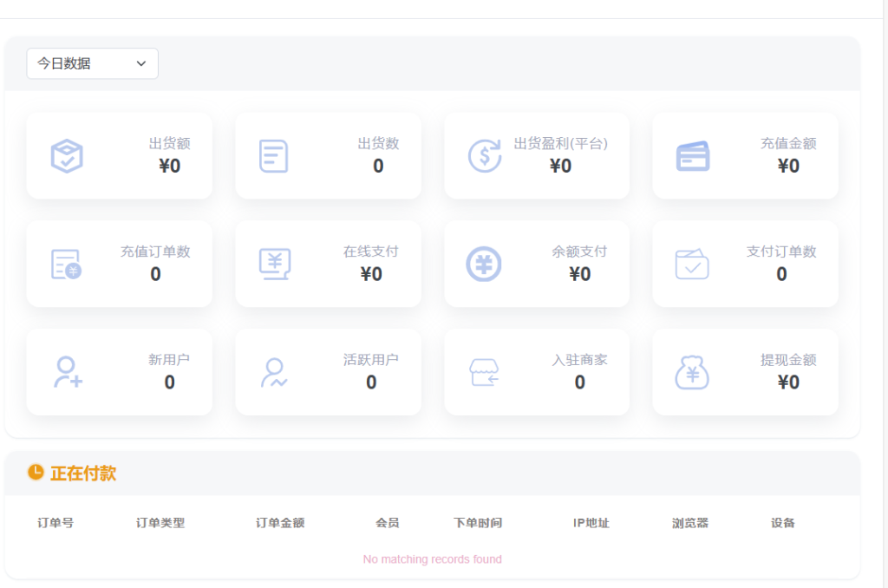Click the 支付订单数 wallet check icon

pos(692,264)
